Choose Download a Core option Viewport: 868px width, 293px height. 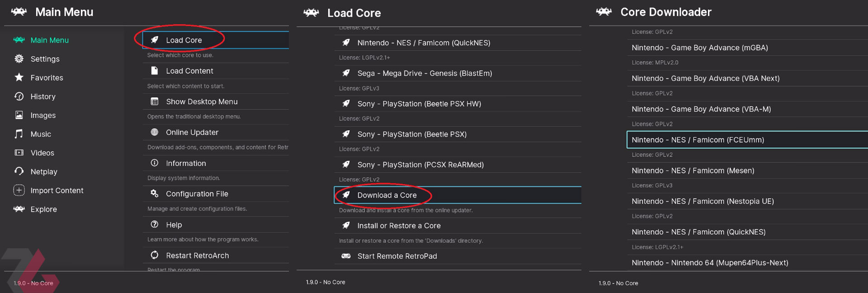458,195
